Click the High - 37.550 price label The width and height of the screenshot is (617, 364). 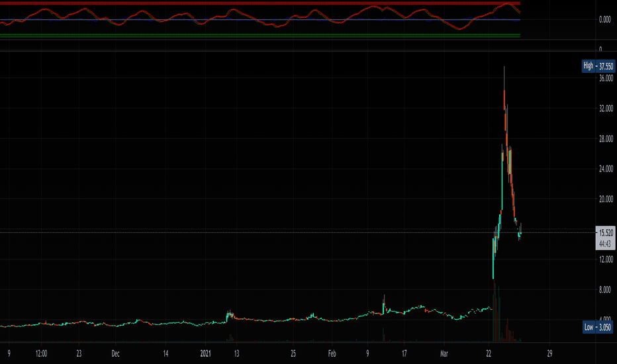coord(598,66)
